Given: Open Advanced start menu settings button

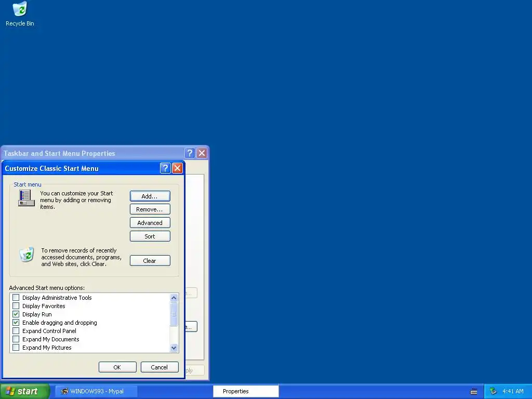Looking at the screenshot, I should (x=150, y=223).
